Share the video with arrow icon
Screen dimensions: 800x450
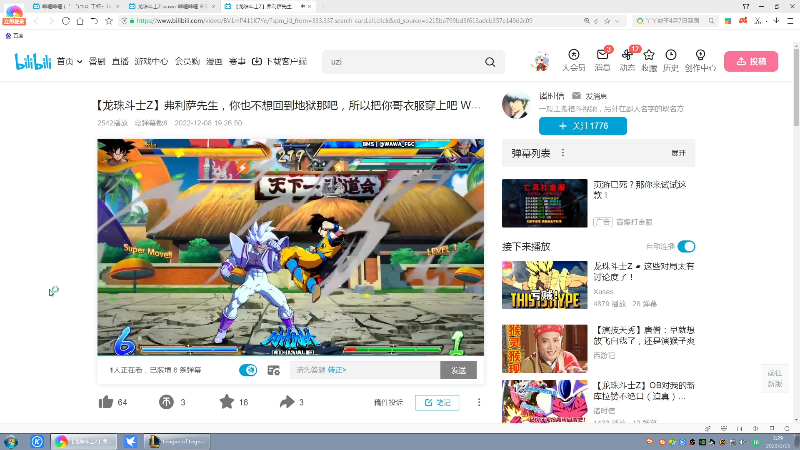(287, 402)
